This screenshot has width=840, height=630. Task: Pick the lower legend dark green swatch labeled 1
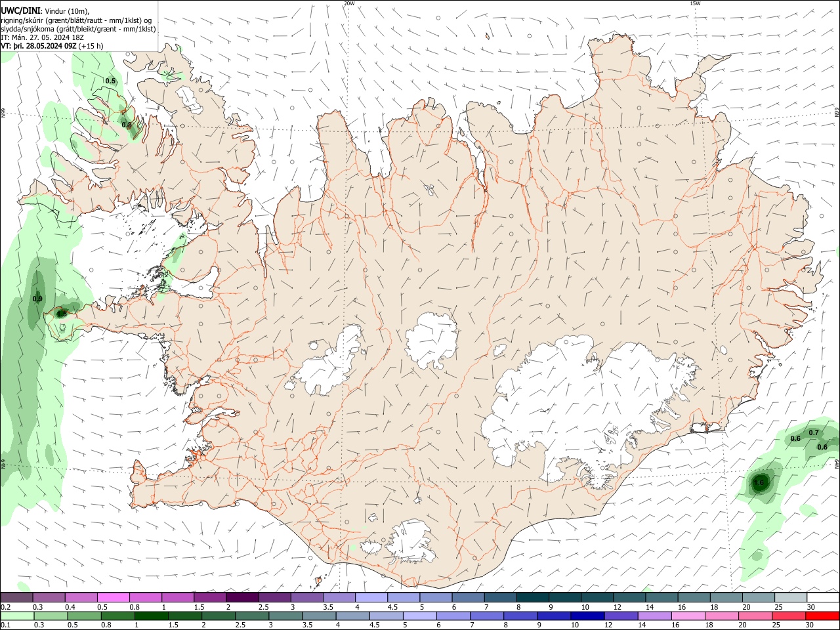point(152,616)
